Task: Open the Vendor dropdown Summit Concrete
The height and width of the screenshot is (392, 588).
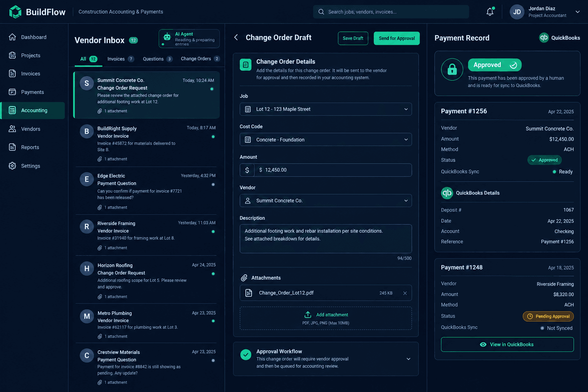Action: pyautogui.click(x=326, y=201)
